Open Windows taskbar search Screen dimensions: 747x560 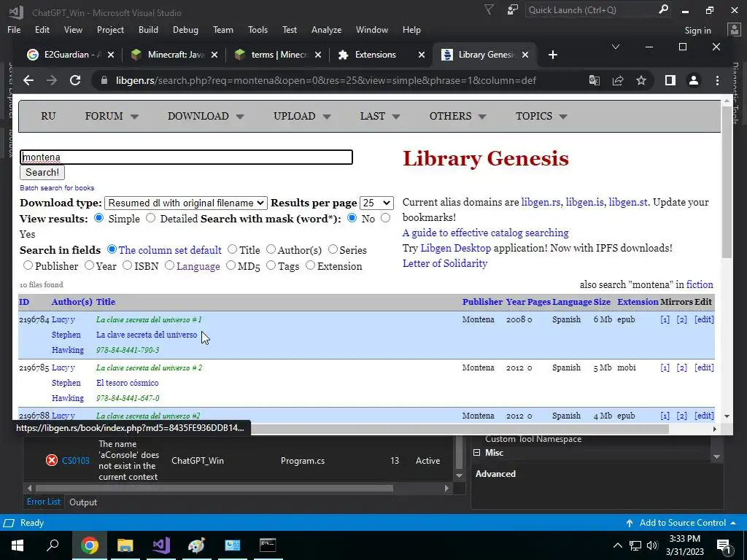coord(53,545)
